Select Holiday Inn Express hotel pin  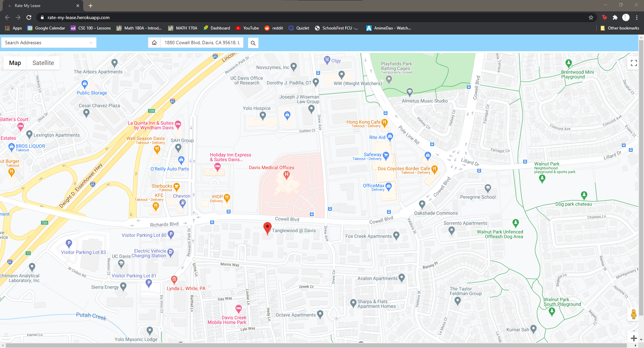pos(217,167)
